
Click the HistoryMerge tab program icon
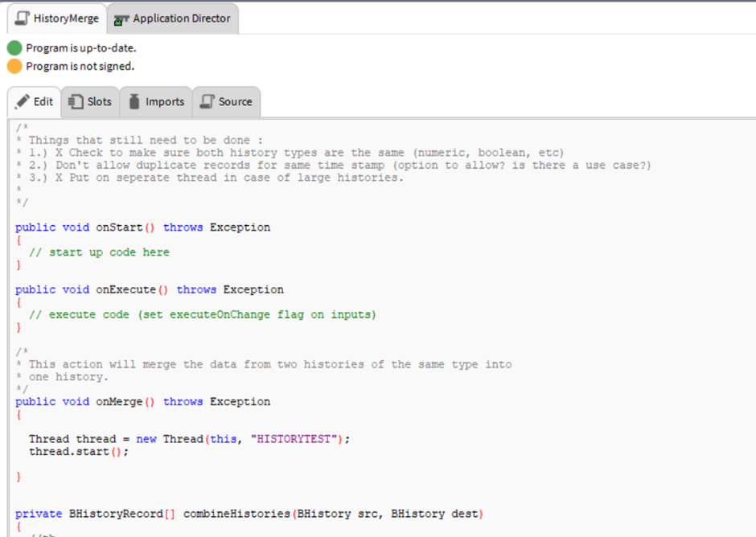pos(23,18)
